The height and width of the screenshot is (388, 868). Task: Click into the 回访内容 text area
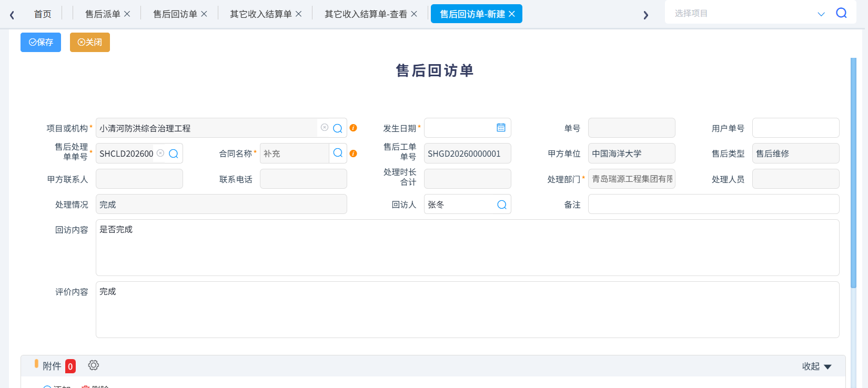[x=467, y=248]
